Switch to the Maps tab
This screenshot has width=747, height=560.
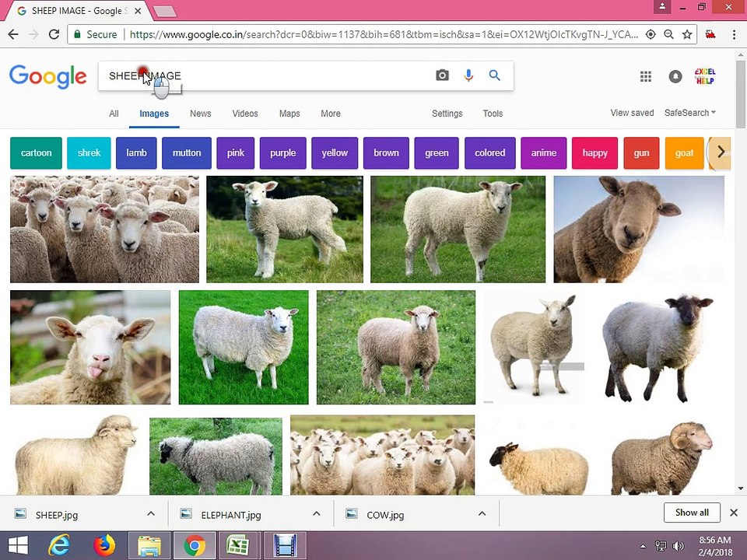(289, 114)
